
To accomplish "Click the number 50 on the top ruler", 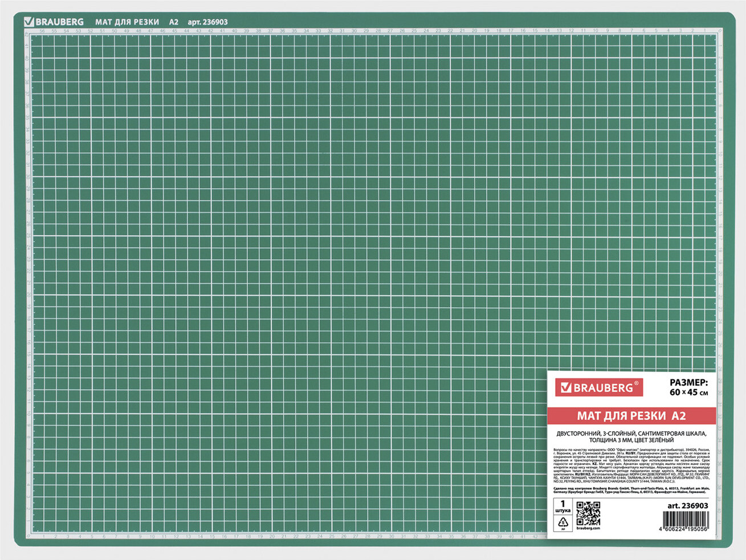I will (114, 31).
